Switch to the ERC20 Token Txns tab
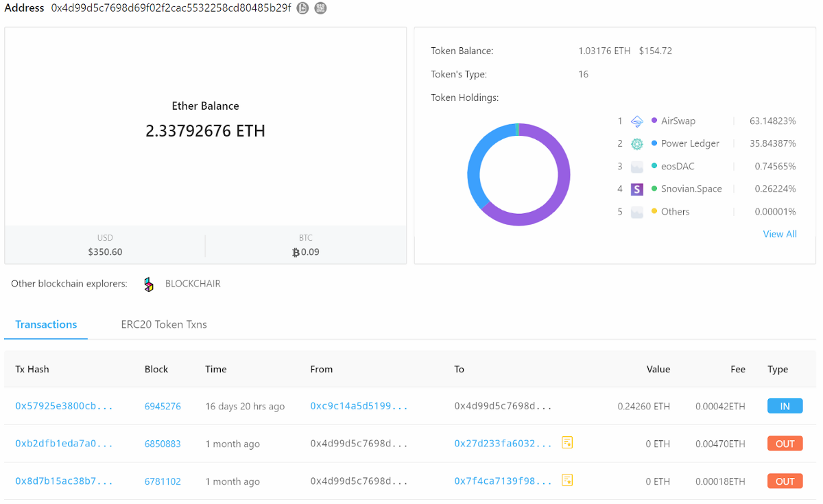The image size is (823, 504). coord(164,324)
